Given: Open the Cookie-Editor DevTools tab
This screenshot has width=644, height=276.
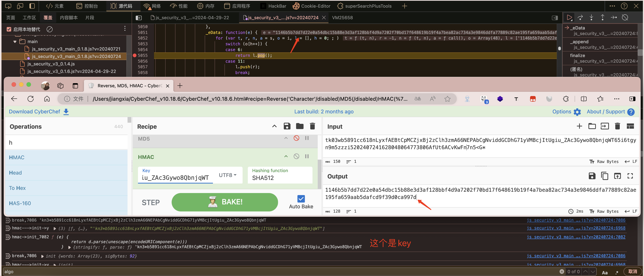Looking at the screenshot, I should [312, 6].
